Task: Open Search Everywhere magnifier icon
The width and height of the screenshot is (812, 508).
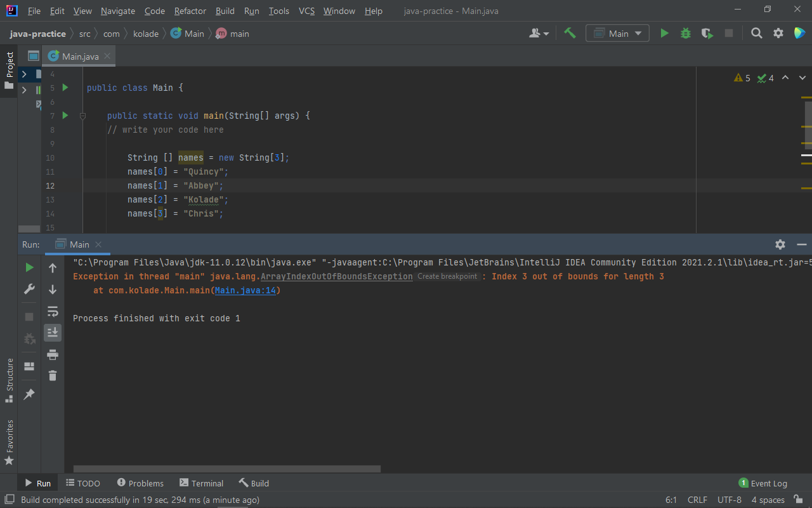Action: (756, 33)
